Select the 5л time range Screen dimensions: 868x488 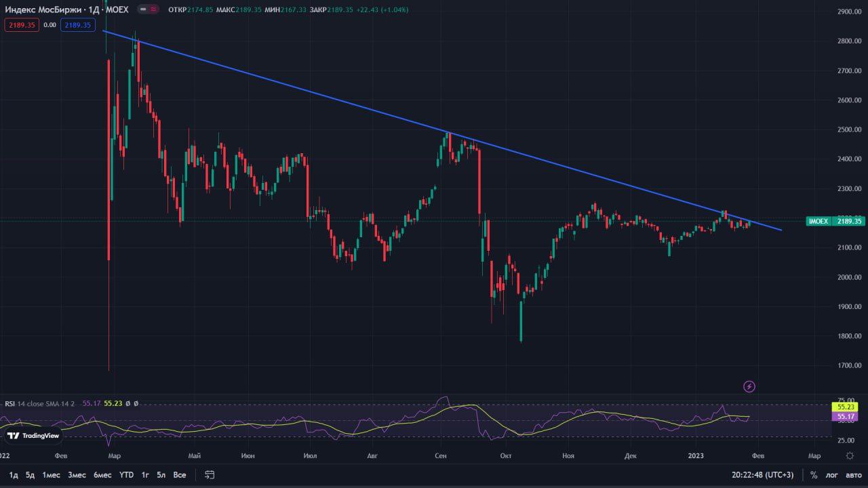pos(161,475)
